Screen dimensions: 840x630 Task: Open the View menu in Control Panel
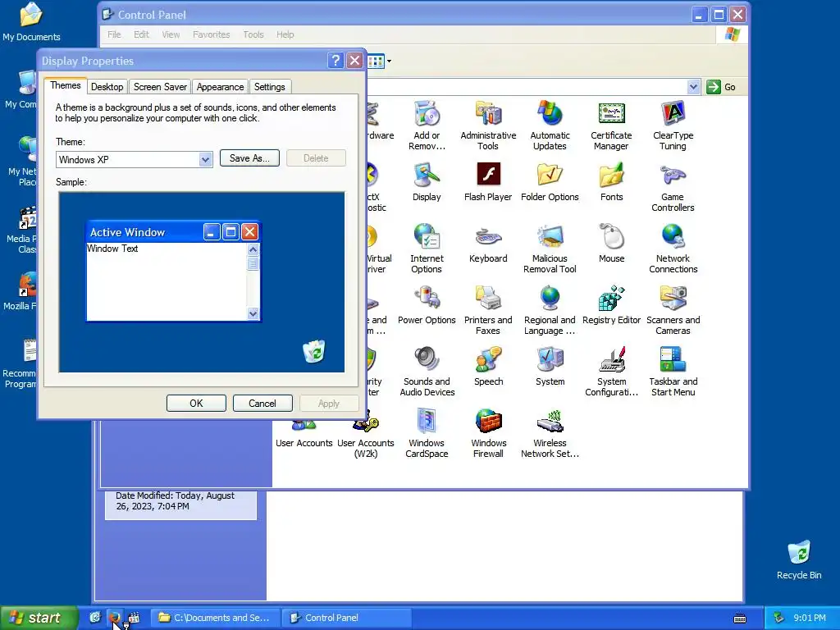coord(171,34)
